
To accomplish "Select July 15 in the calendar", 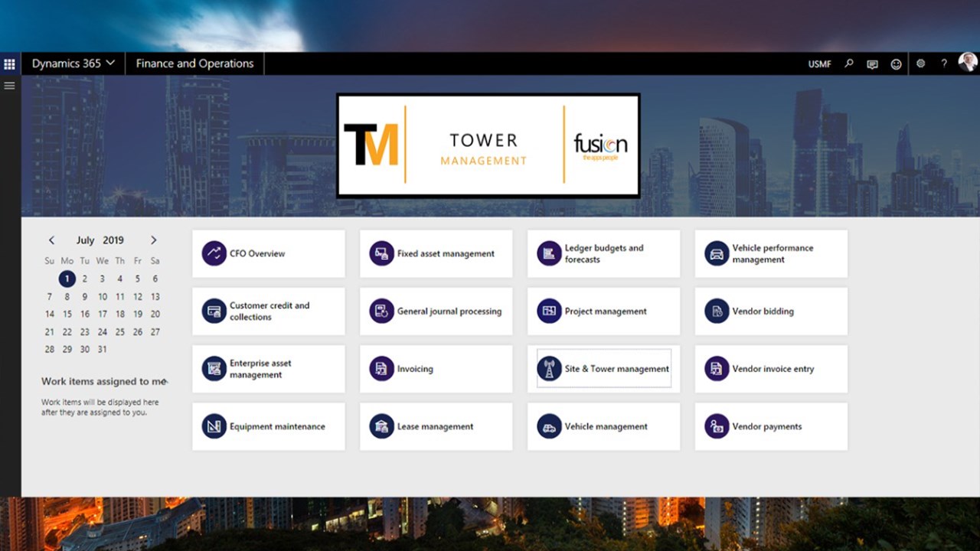I will click(67, 314).
